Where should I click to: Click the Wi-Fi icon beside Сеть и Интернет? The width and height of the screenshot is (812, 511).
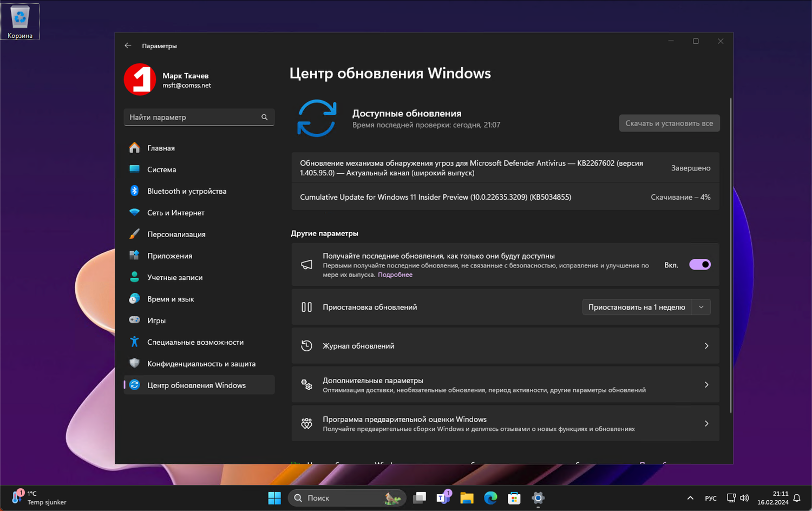point(134,213)
